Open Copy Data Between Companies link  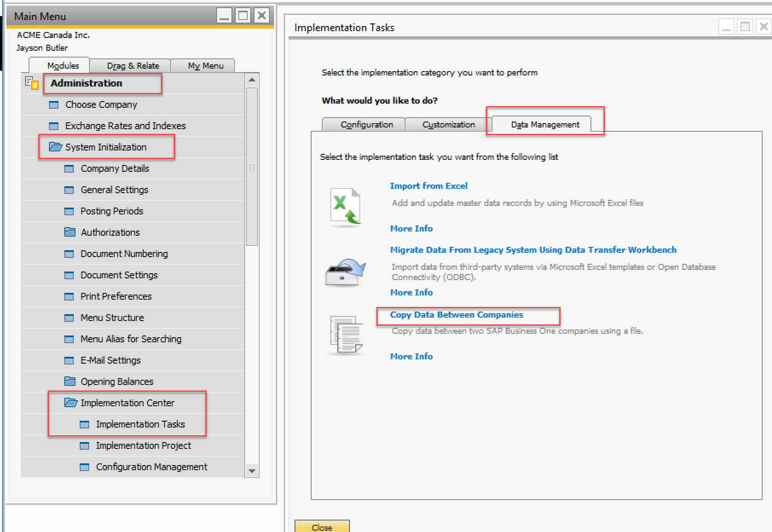click(456, 315)
